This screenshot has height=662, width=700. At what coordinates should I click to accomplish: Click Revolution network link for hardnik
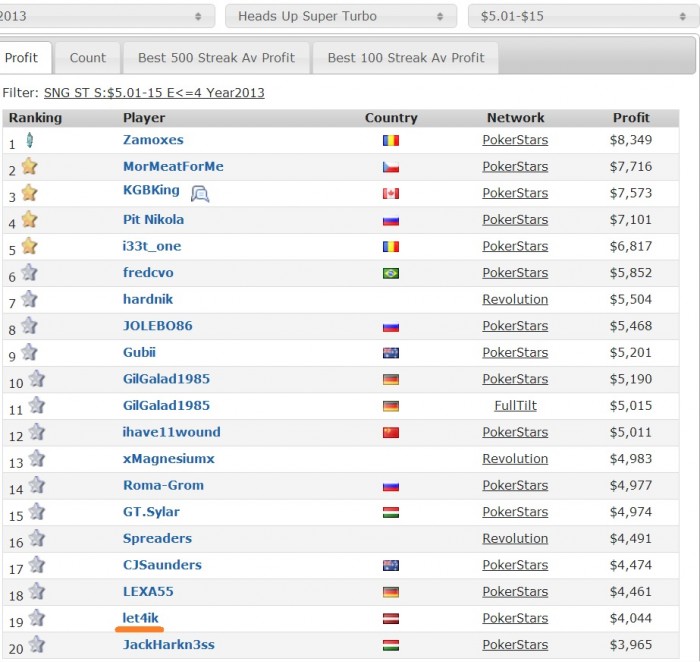515,299
